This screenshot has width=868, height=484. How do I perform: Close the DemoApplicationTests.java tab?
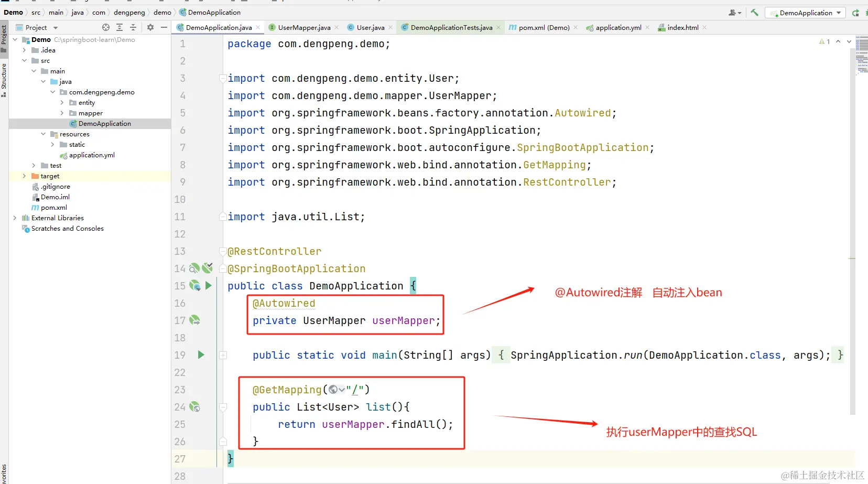tap(498, 27)
